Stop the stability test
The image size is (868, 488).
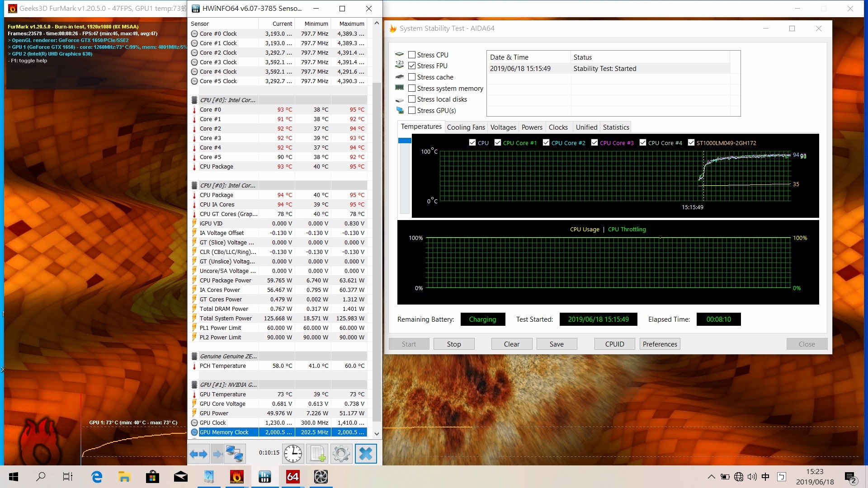[x=454, y=344]
